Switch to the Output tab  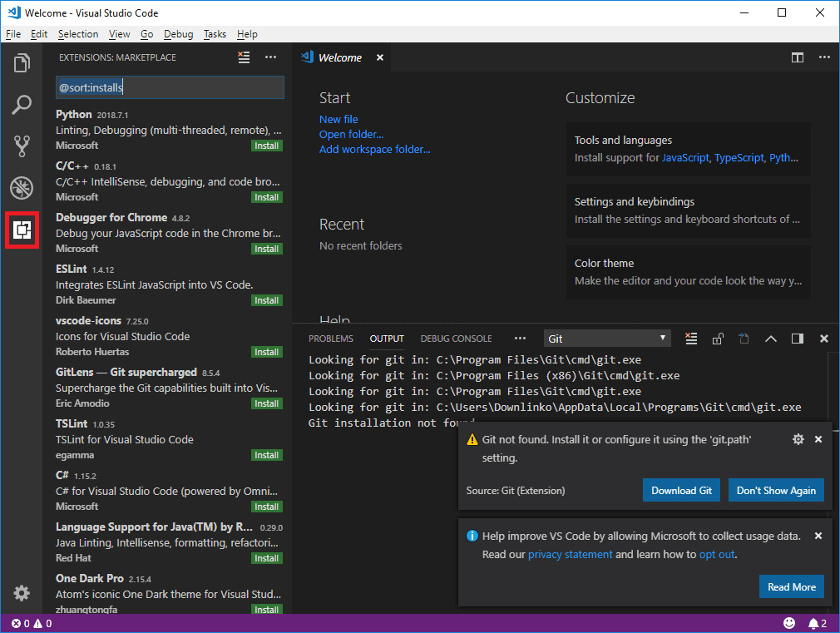point(387,339)
